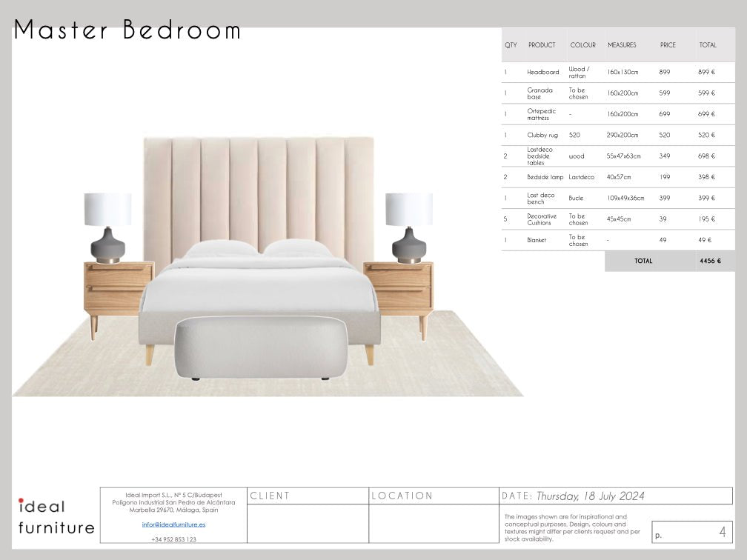This screenshot has height=560, width=747.
Task: Click the right wooden bedside table
Action: 400,287
